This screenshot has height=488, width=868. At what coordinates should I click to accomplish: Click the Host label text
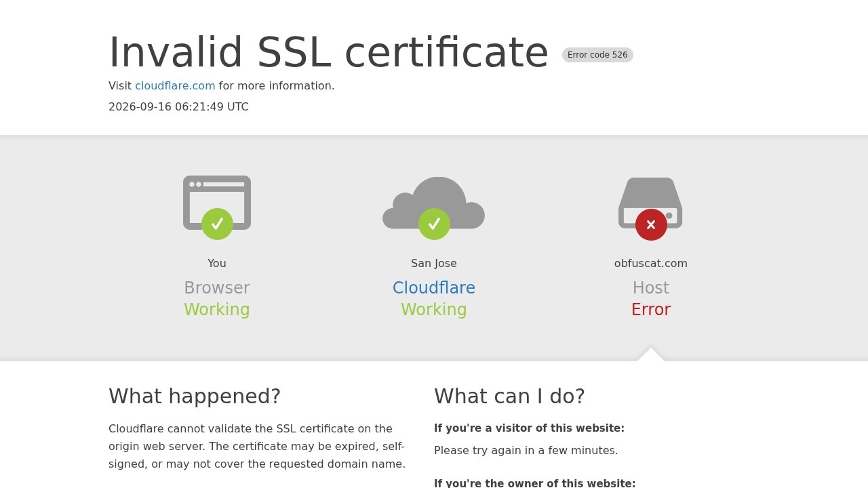651,288
